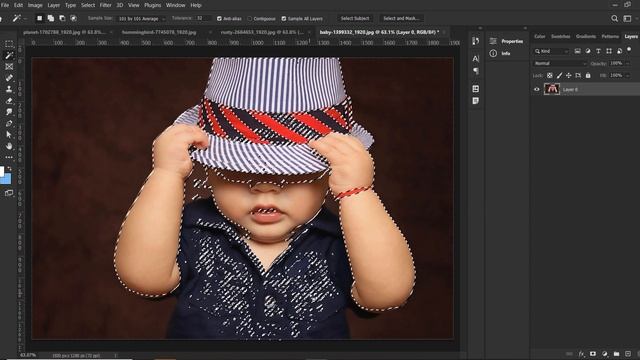
Task: Lock transparent pixels icon
Action: [x=549, y=76]
